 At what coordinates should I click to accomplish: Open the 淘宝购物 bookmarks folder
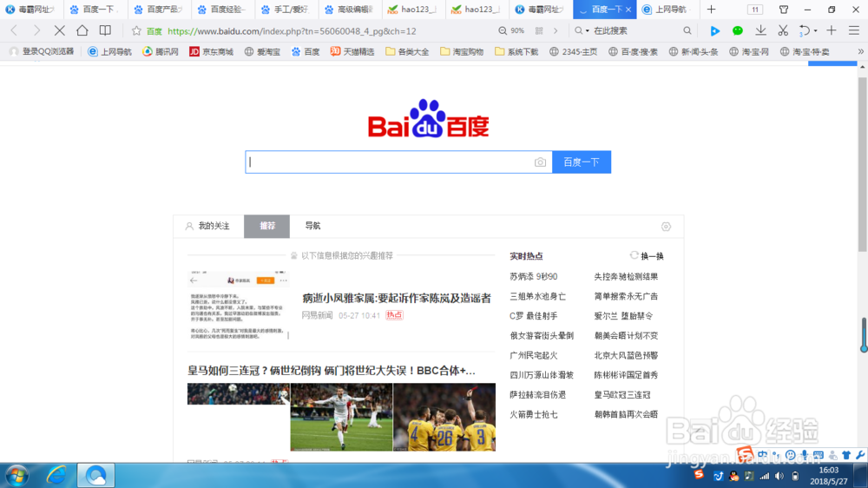[462, 51]
